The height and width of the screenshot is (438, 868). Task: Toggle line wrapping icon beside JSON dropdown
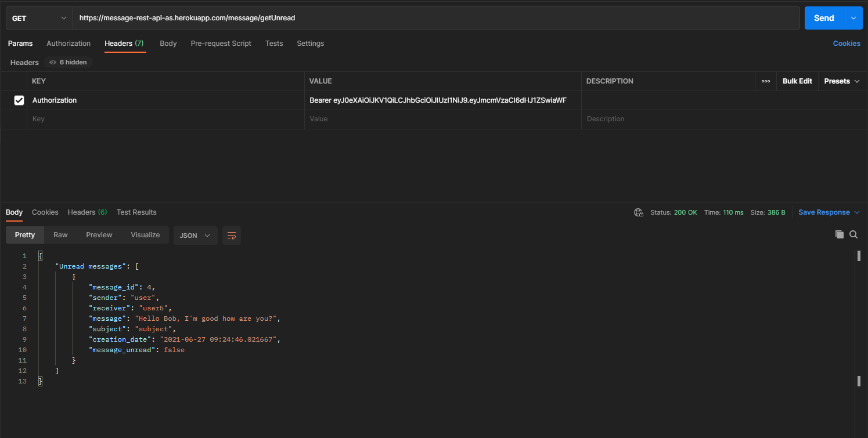coord(231,235)
